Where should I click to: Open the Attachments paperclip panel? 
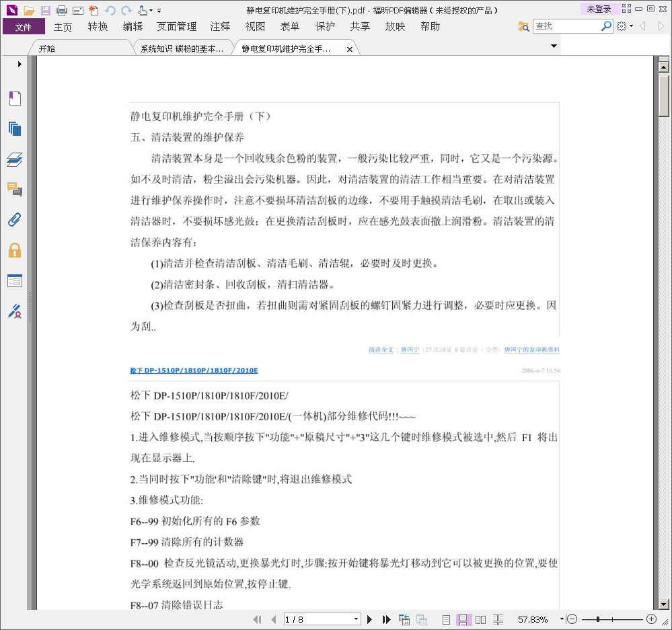[x=15, y=220]
